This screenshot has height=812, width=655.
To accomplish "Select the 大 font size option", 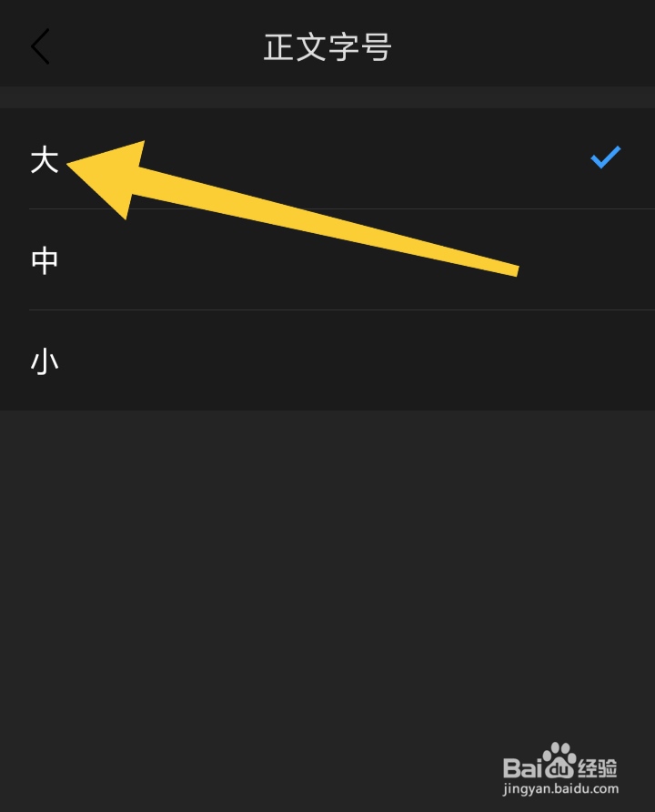I will coord(327,159).
